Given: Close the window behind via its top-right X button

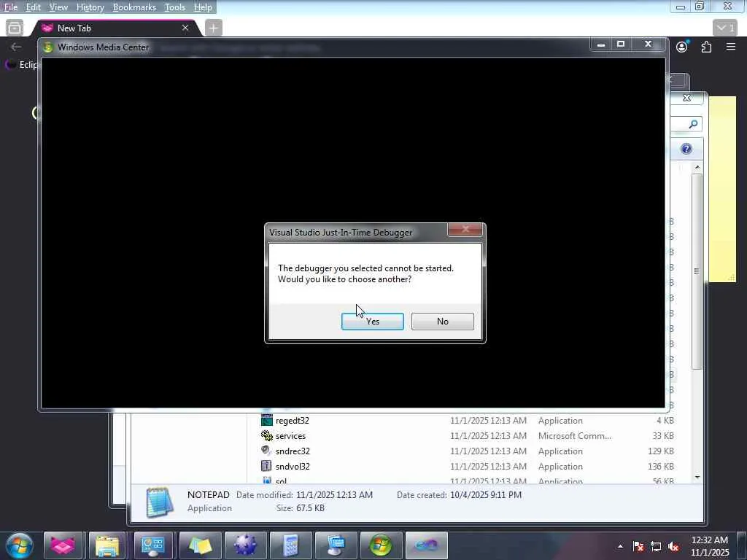Looking at the screenshot, I should click(686, 98).
